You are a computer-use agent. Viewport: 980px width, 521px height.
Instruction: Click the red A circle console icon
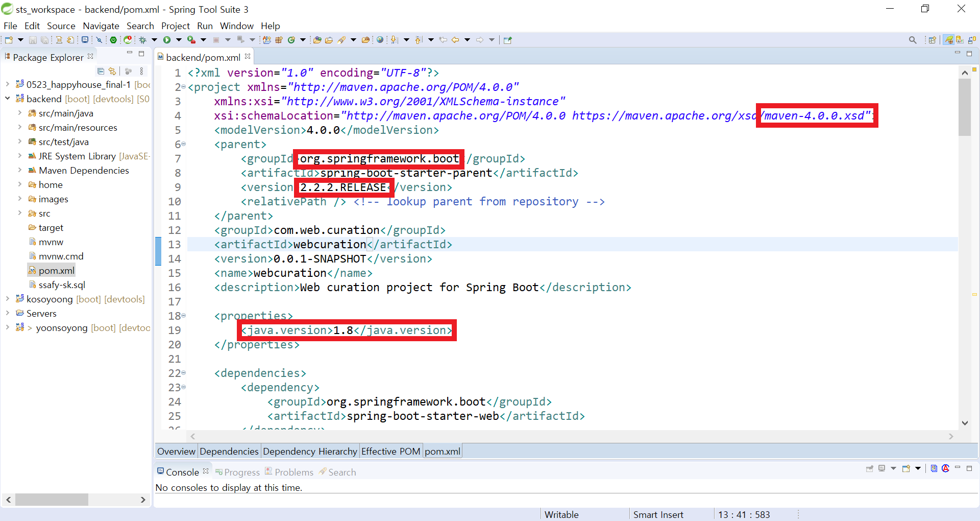point(945,468)
